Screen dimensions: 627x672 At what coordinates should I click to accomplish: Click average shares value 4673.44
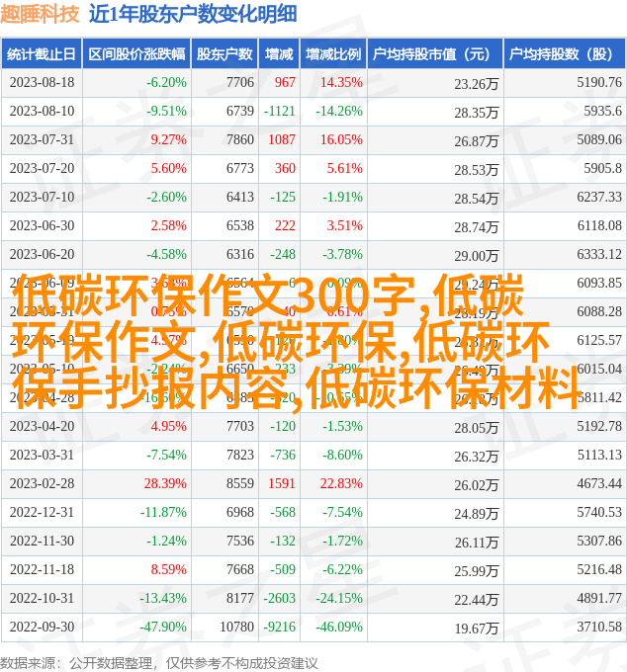coord(599,484)
